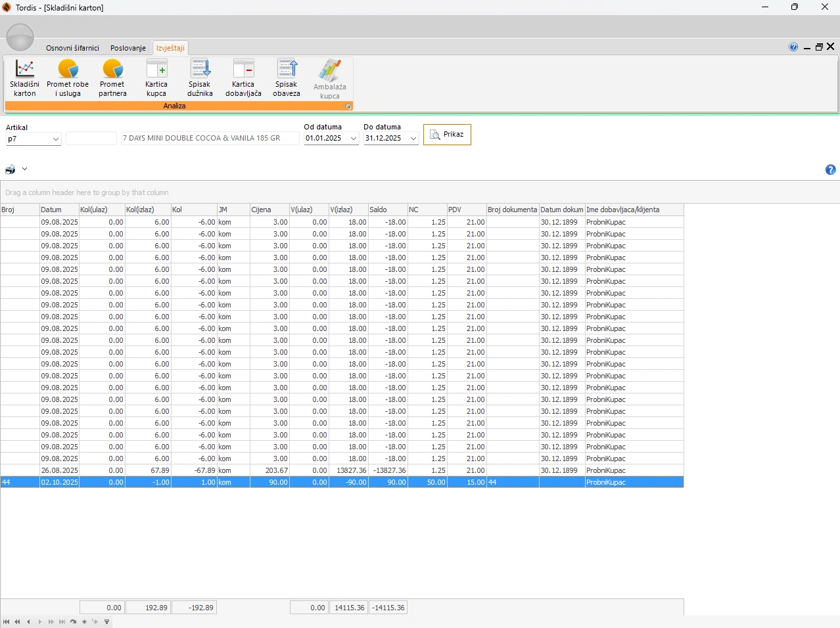Open the Od datuma date picker
Image resolution: width=840 pixels, height=628 pixels.
pos(354,139)
